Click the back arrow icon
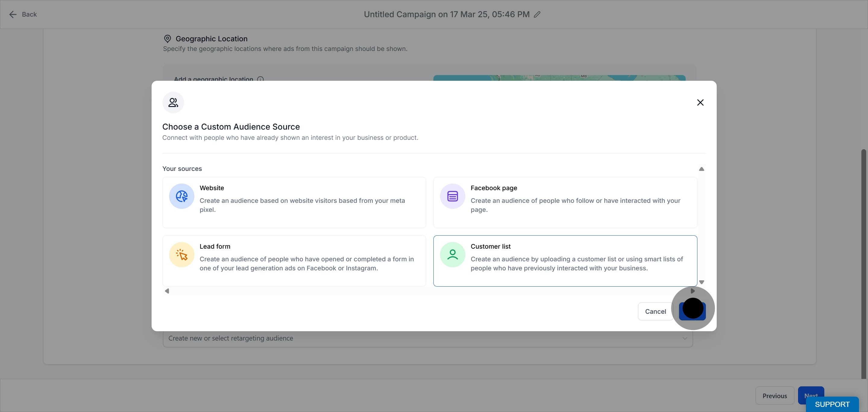The height and width of the screenshot is (412, 868). tap(13, 14)
